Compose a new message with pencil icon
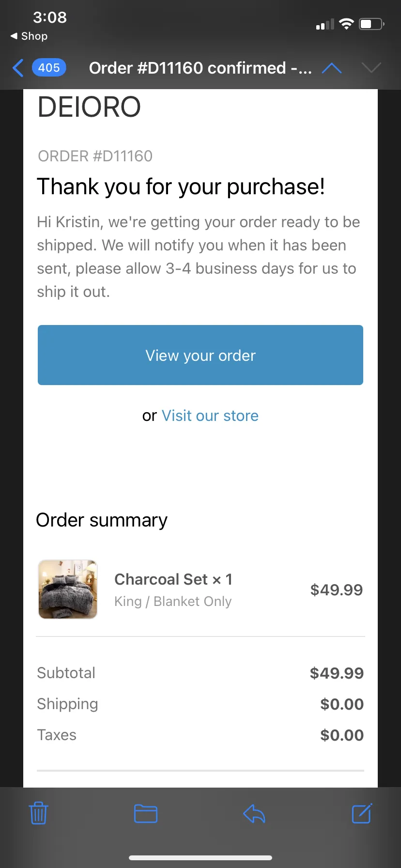The image size is (401, 868). (x=362, y=813)
